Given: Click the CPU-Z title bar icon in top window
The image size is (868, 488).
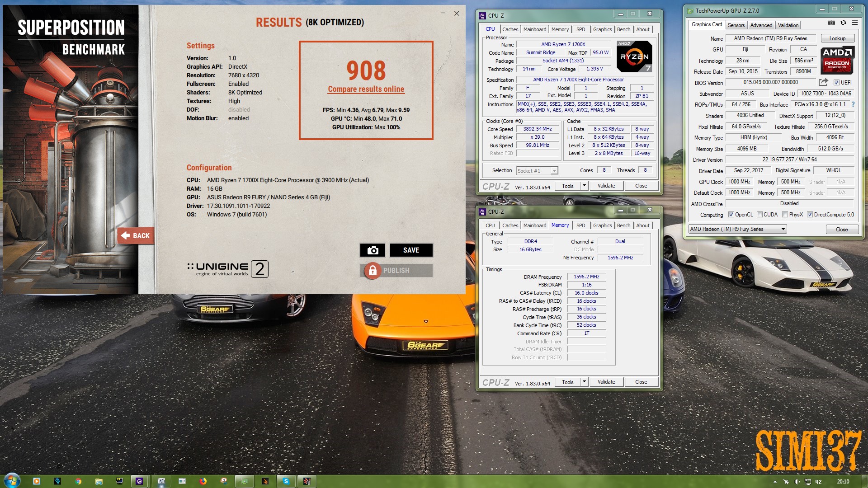Looking at the screenshot, I should click(482, 15).
